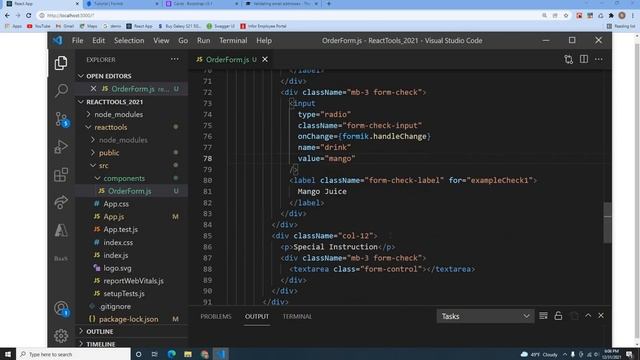Open the View menu
Image resolution: width=640 pixels, height=360 pixels.
(161, 40)
